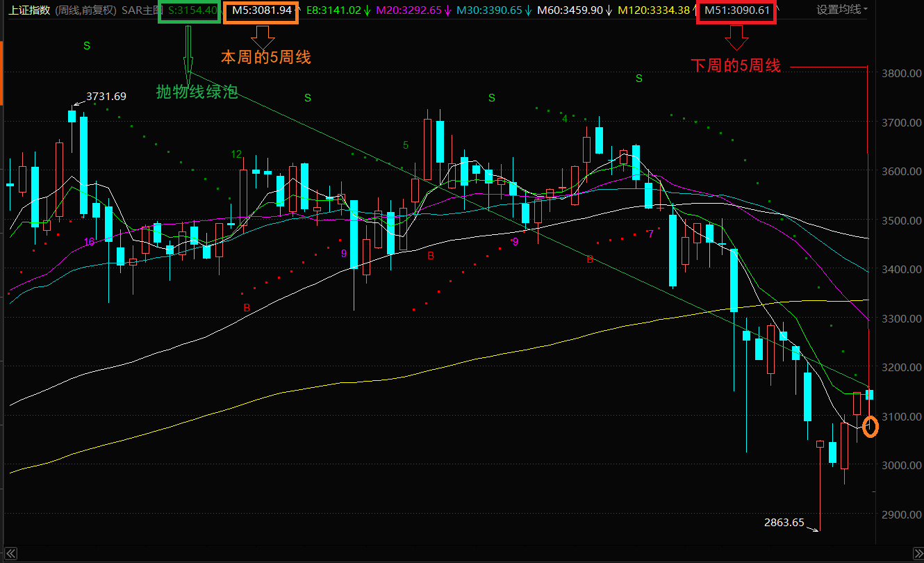Image resolution: width=924 pixels, height=563 pixels.
Task: Select the red candle with the 2863.65 low
Action: tap(820, 485)
